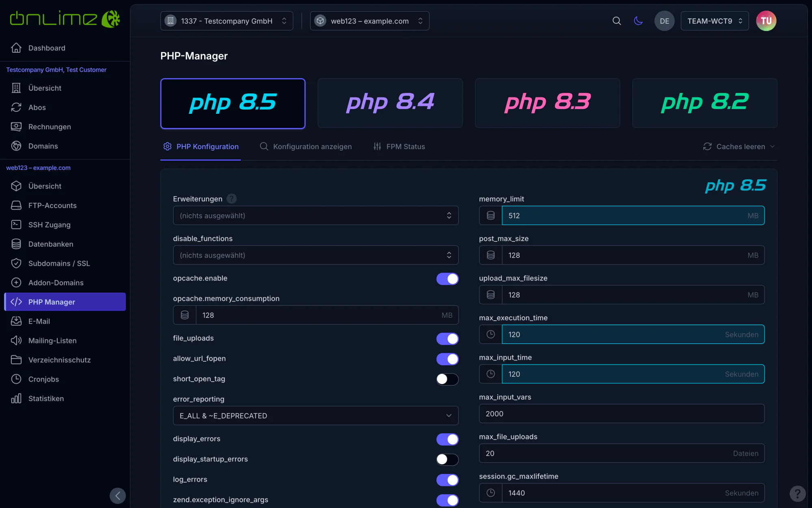Click database icon beside memory_limit

coord(490,215)
